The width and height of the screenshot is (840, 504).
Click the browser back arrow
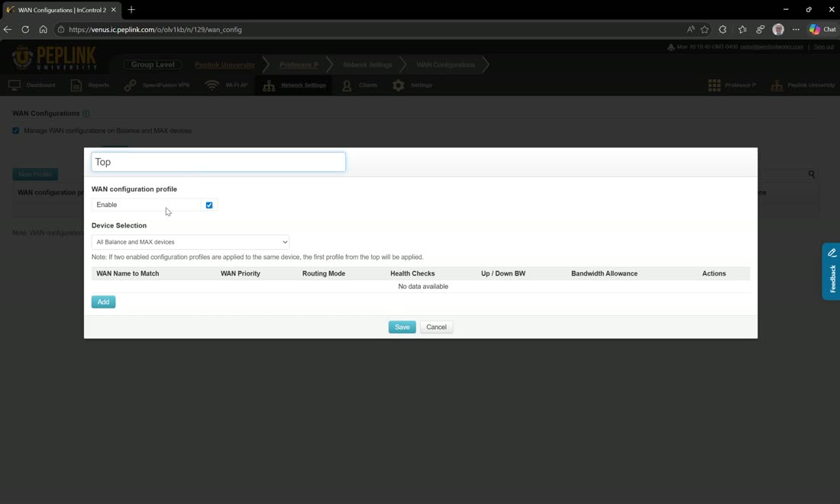pos(8,30)
